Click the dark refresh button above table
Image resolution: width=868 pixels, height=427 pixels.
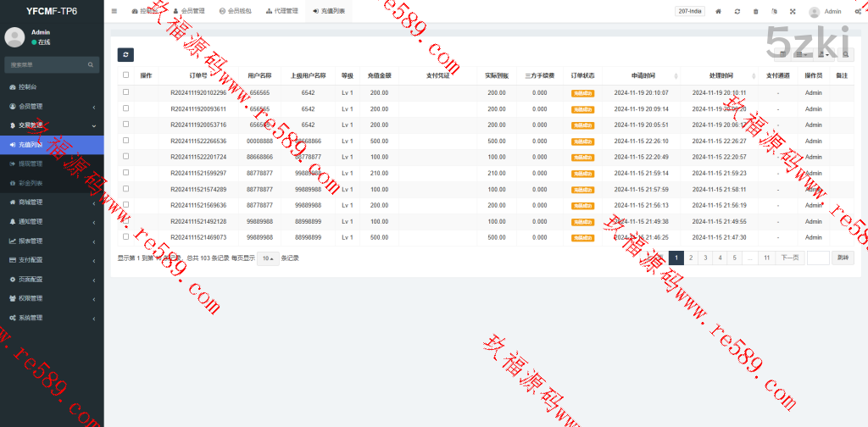(125, 55)
